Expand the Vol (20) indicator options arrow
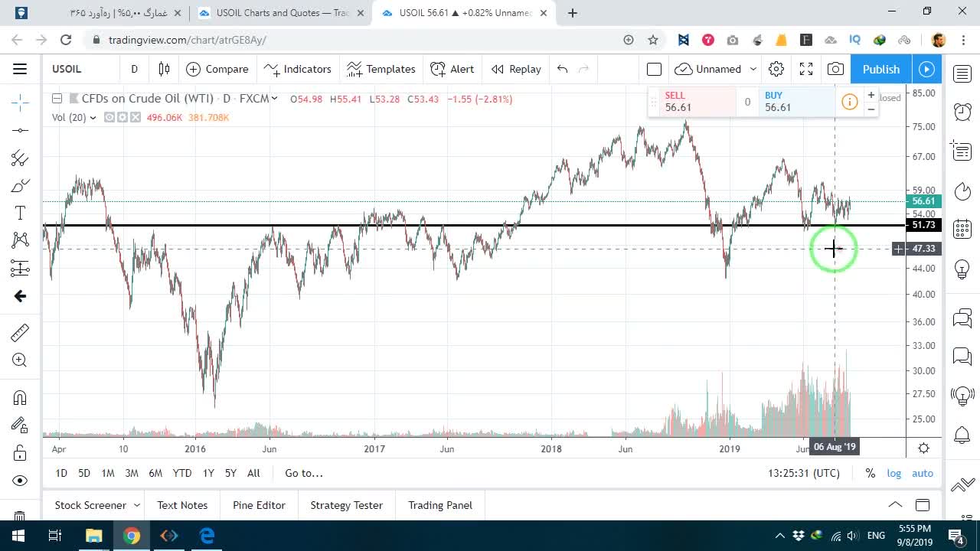 (93, 117)
